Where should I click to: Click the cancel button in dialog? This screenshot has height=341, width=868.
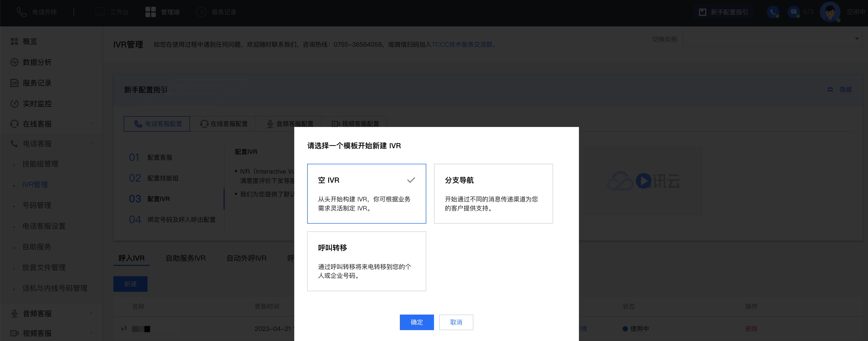(456, 322)
